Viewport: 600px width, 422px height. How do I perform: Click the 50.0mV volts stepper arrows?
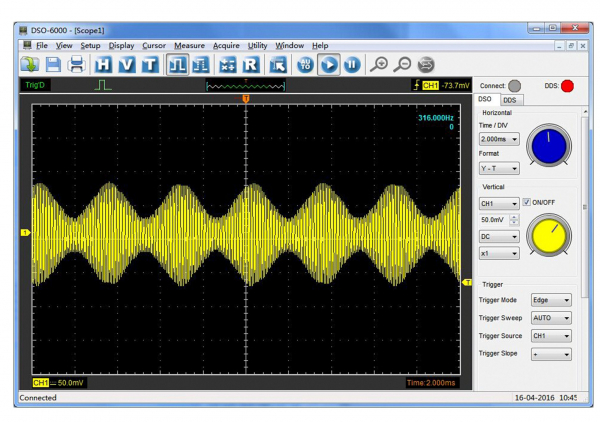tap(514, 219)
